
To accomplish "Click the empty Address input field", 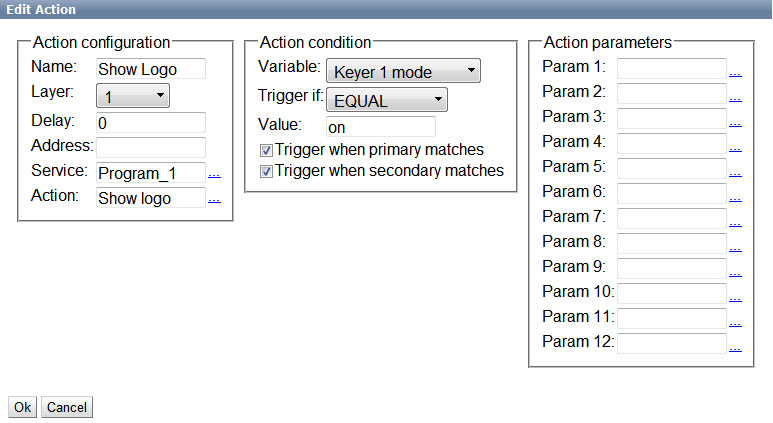I will coord(151,147).
